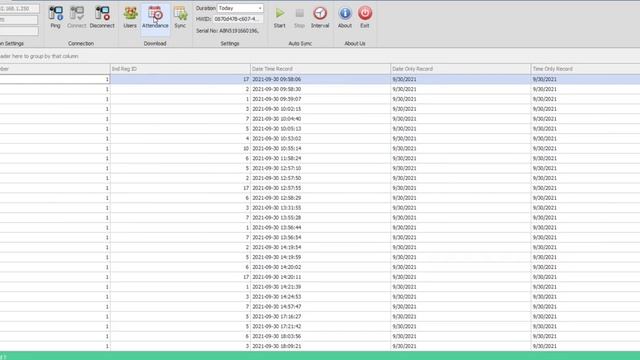Sort by Ind Reg ID column header
Image resolution: width=640 pixels, height=360 pixels.
pos(180,69)
